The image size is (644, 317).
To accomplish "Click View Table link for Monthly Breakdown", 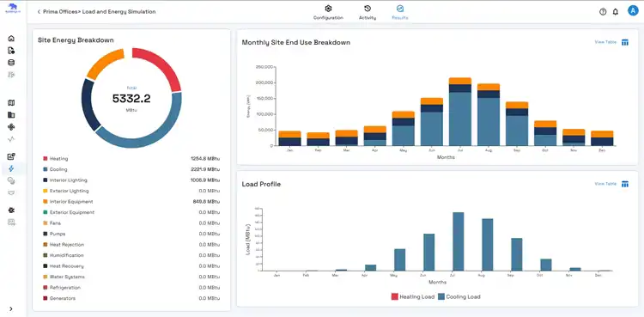I will click(605, 42).
